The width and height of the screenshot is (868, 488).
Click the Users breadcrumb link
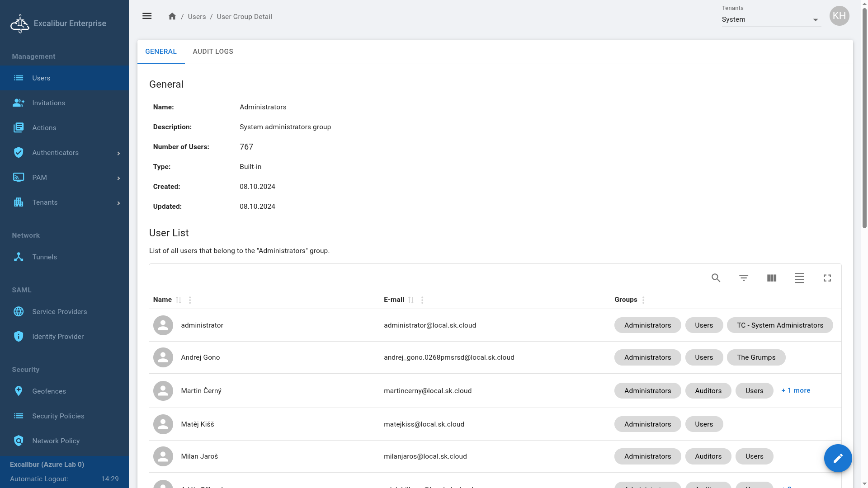pyautogui.click(x=197, y=17)
